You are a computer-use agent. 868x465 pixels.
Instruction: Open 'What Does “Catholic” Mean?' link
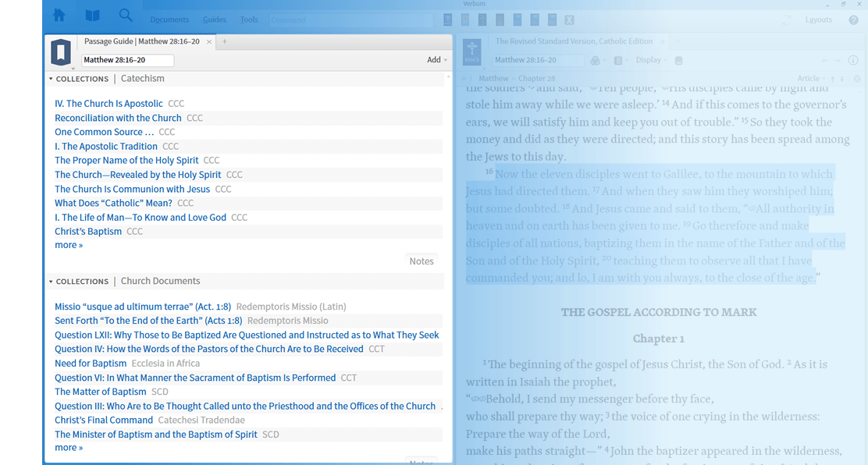pos(113,203)
